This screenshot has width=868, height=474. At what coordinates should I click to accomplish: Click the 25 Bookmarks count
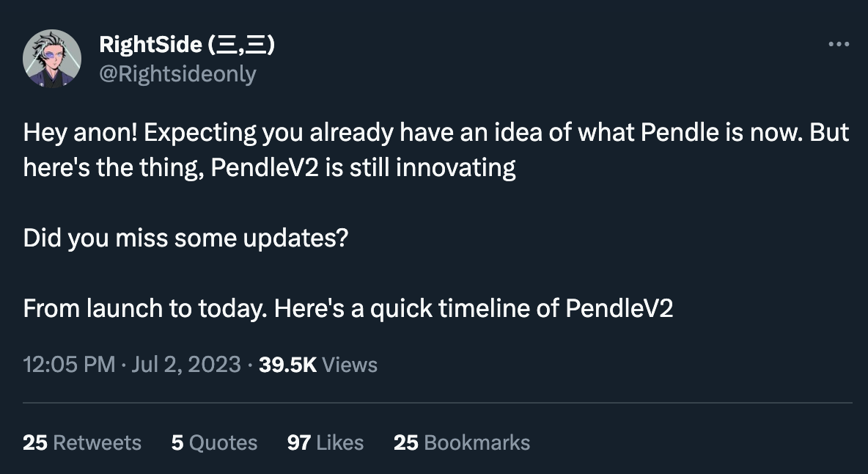[462, 442]
